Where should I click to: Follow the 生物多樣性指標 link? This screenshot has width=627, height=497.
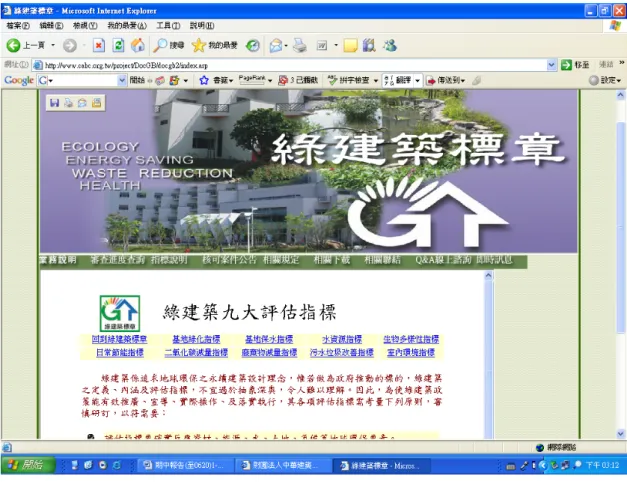[411, 339]
